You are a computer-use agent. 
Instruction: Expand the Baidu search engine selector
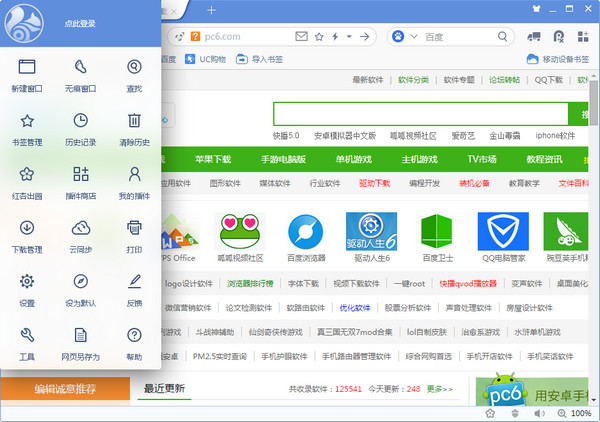point(414,36)
